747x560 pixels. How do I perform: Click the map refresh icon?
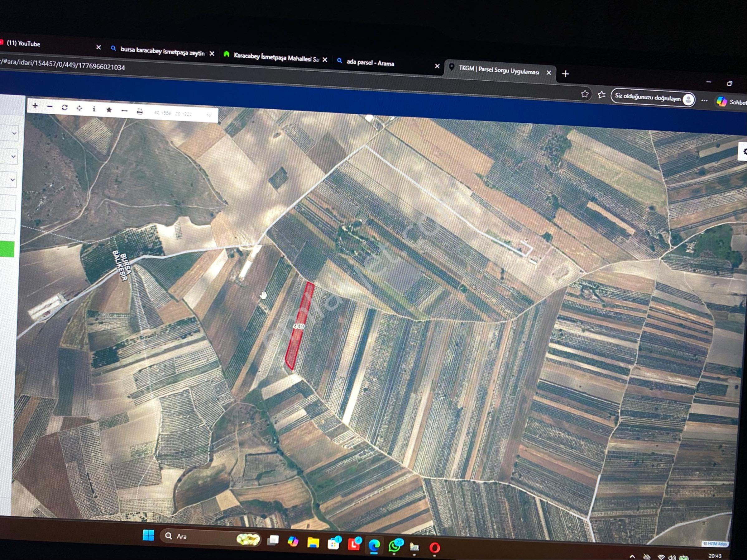point(65,107)
